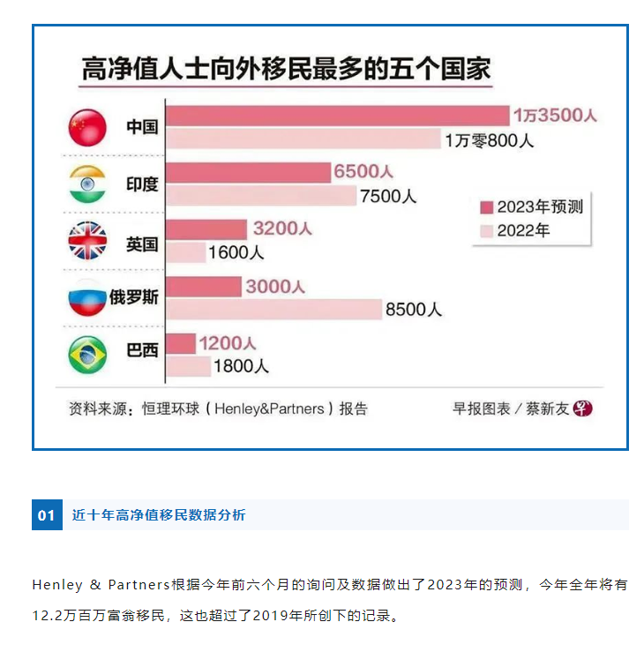
Task: Click the India flag icon
Action: [87, 184]
